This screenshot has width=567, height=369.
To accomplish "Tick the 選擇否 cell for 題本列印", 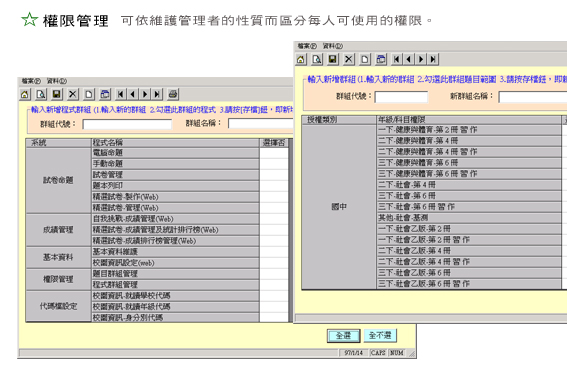I will (x=274, y=186).
